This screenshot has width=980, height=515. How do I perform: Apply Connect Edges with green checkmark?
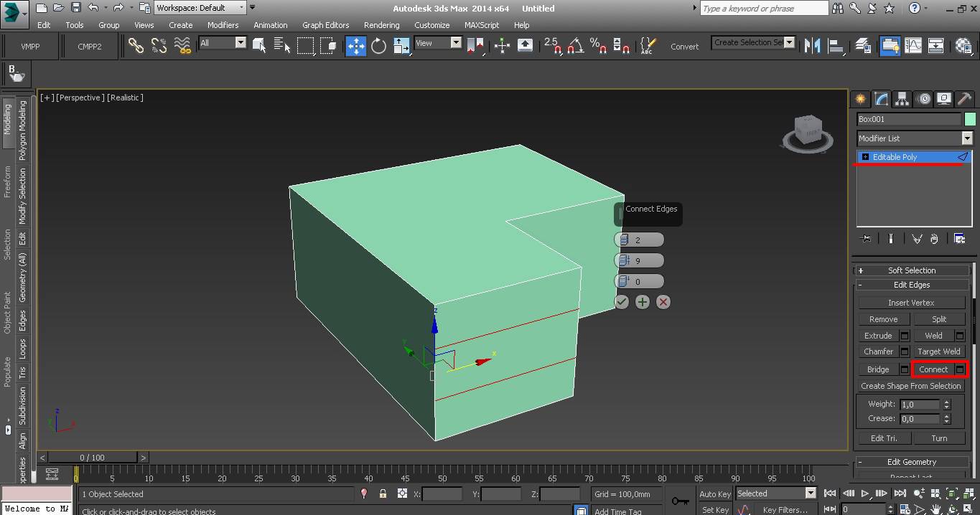[622, 302]
